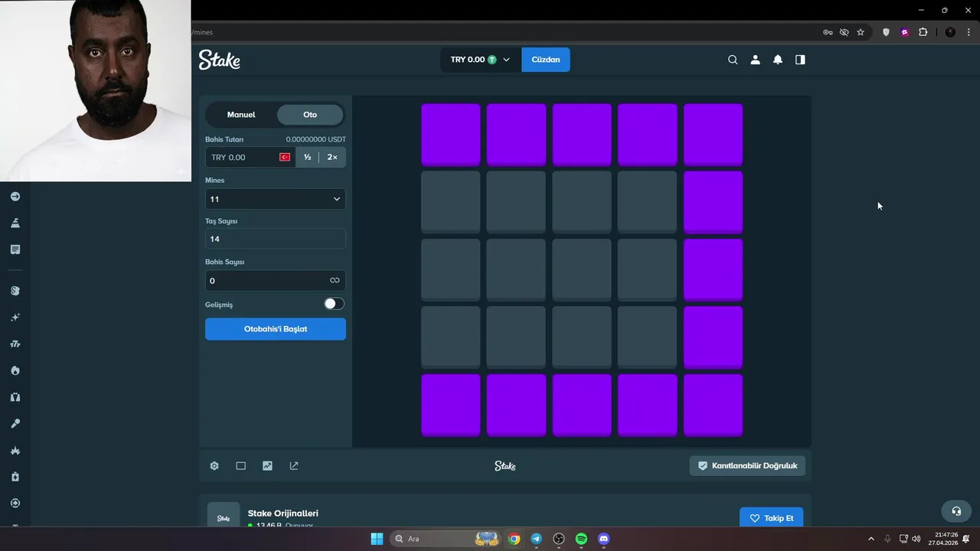Click the Chrome icon in the taskbar

point(514,539)
